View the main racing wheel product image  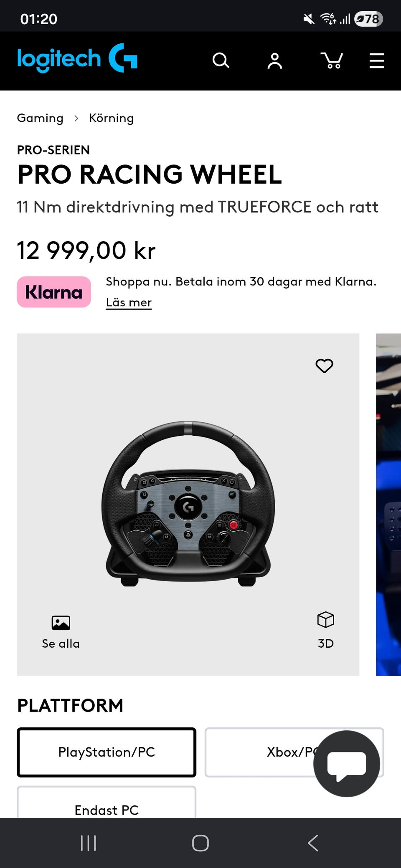188,504
